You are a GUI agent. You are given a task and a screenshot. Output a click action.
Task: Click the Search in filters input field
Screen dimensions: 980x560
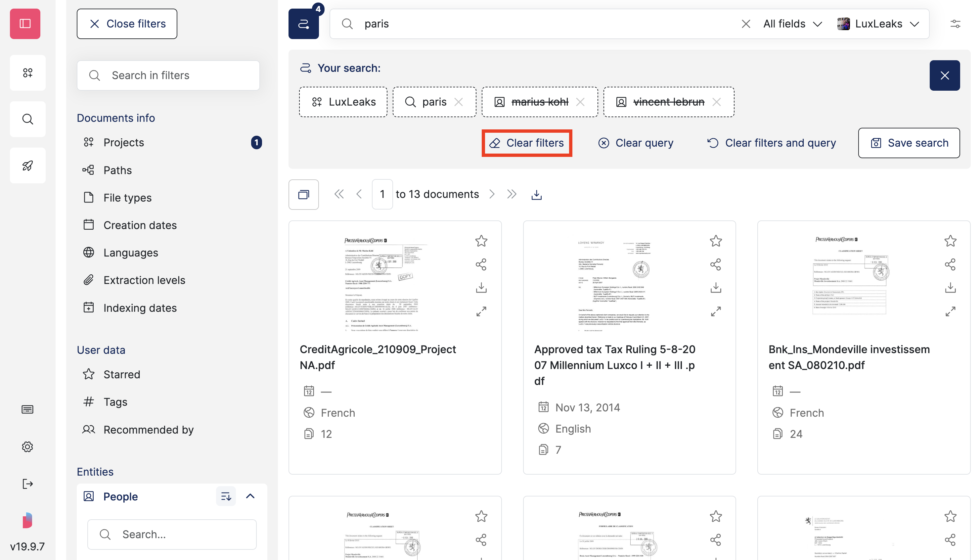tap(168, 75)
